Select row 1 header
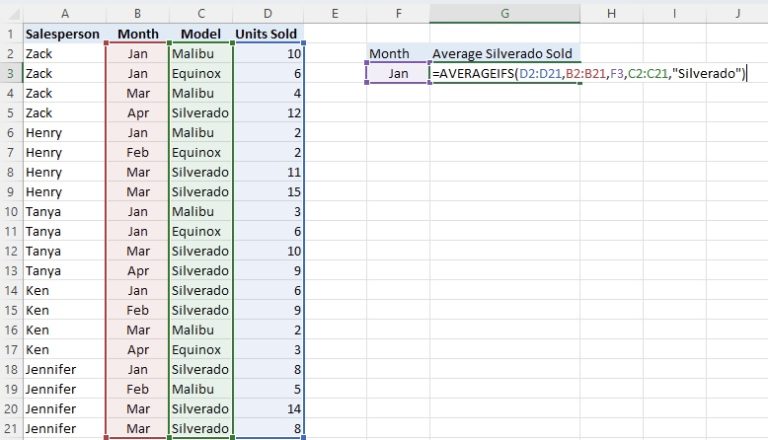The width and height of the screenshot is (768, 440). pyautogui.click(x=10, y=34)
